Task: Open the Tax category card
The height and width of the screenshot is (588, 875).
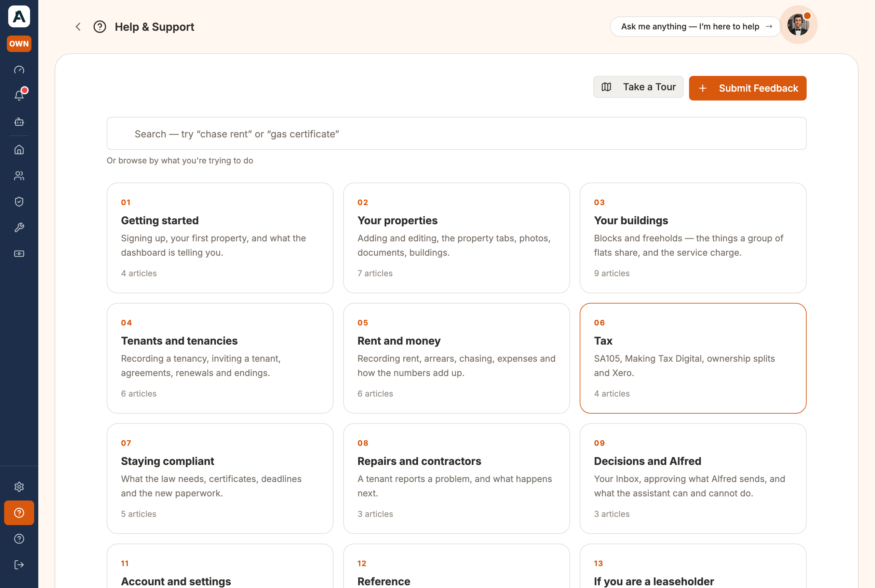Action: [693, 358]
